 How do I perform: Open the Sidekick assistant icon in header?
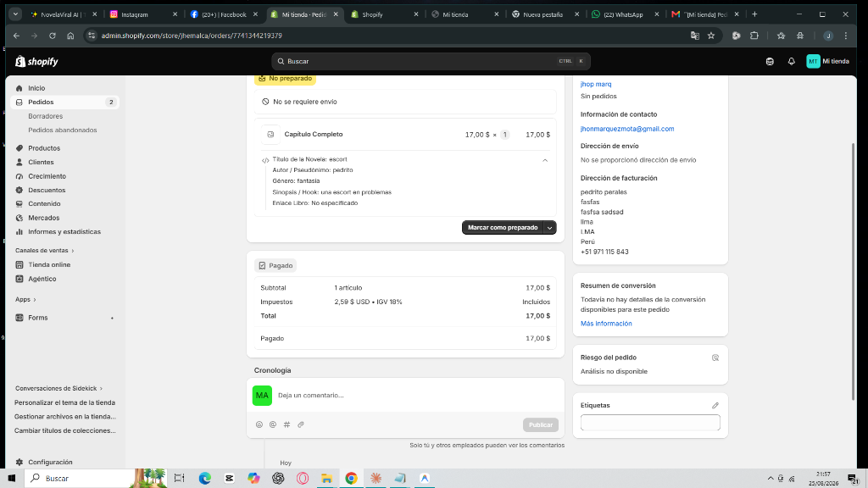(770, 61)
